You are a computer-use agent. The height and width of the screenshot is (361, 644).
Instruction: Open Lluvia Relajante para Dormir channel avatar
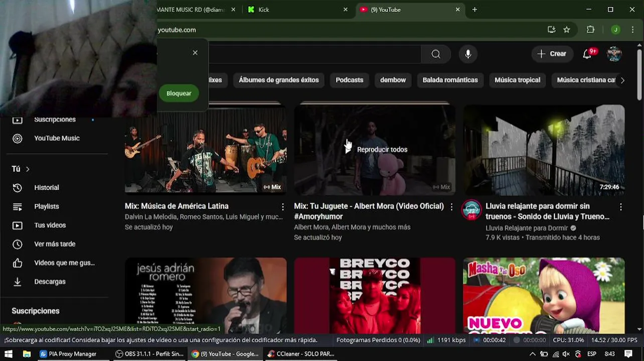(x=471, y=211)
